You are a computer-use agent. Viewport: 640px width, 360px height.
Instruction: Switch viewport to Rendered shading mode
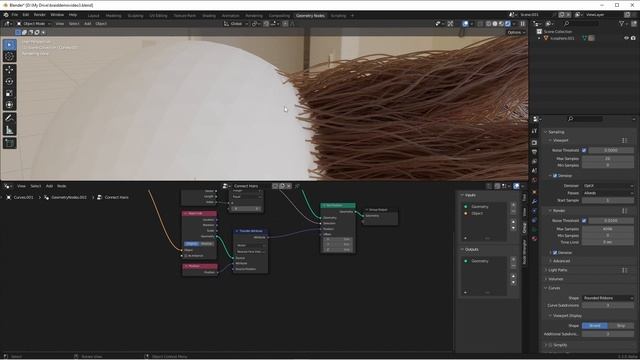pos(508,24)
